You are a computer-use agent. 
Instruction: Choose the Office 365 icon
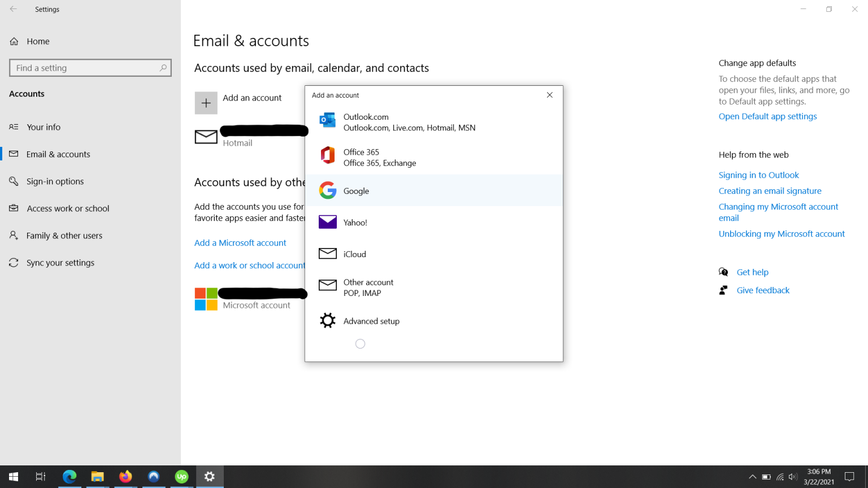coord(327,155)
